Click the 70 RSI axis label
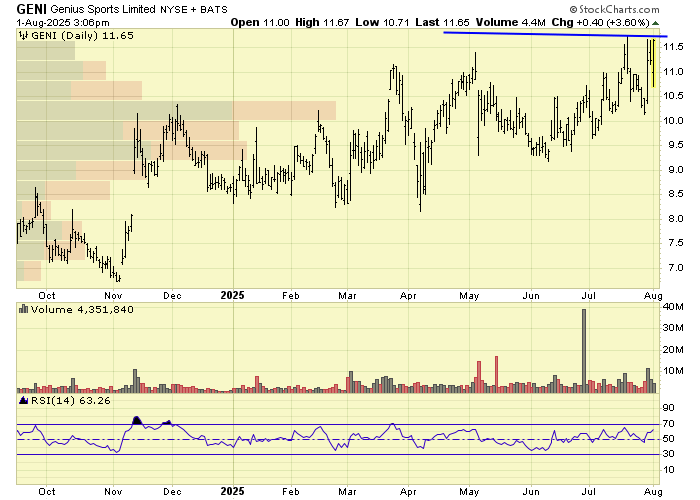Image resolution: width=700 pixels, height=500 pixels. pos(669,424)
